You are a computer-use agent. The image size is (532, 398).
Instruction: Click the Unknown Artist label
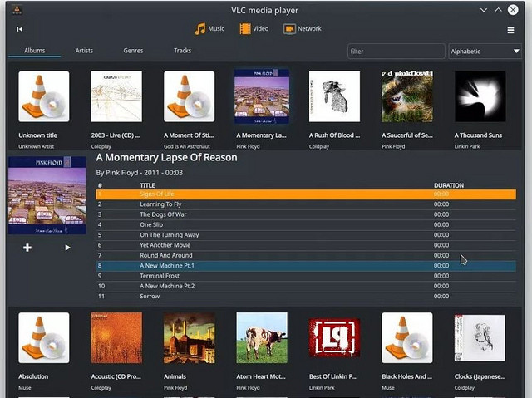(x=37, y=146)
